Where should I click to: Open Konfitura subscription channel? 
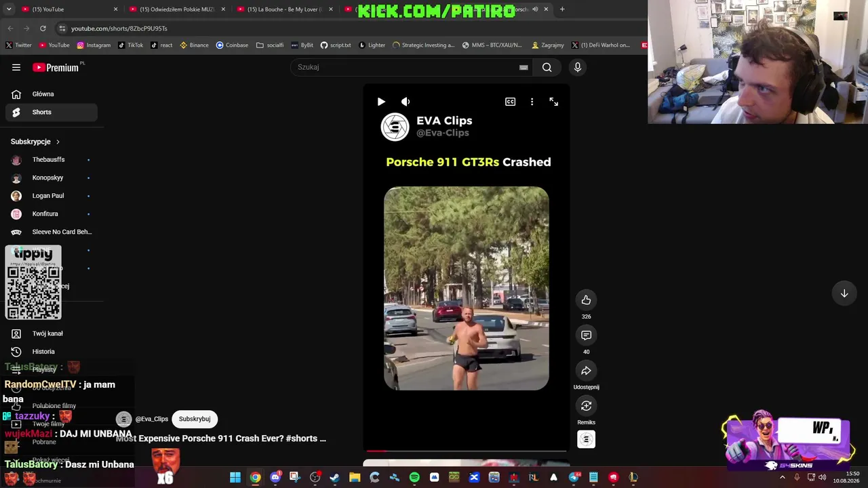(x=52, y=213)
